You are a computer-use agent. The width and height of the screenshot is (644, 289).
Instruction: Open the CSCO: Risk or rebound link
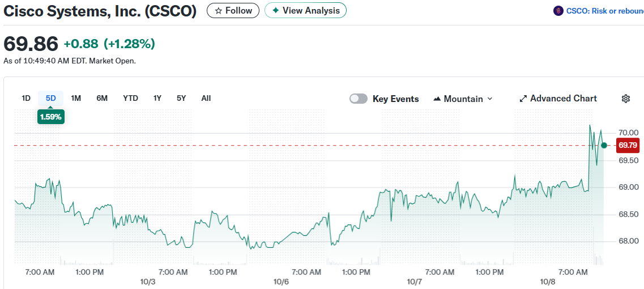[604, 11]
